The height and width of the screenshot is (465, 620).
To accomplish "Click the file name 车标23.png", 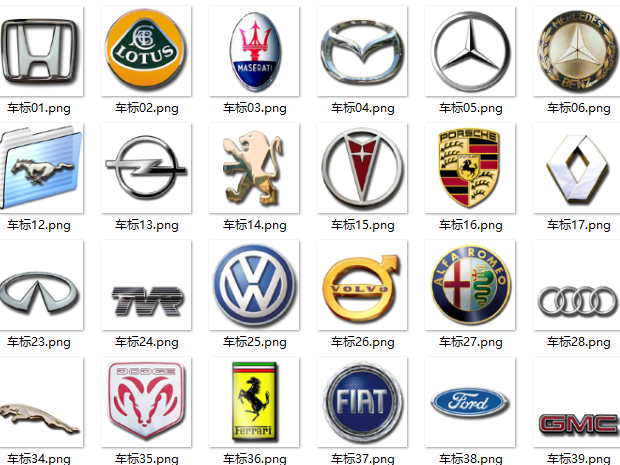I will tap(39, 342).
